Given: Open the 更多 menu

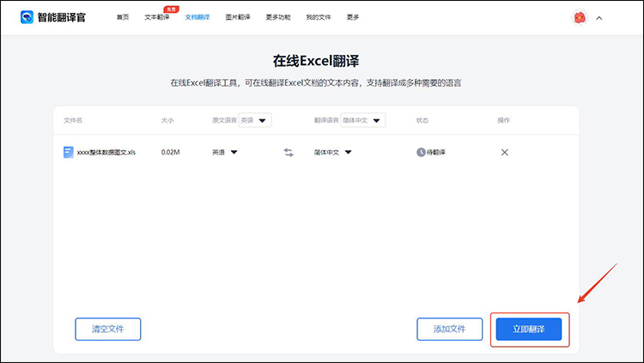Looking at the screenshot, I should coord(353,17).
